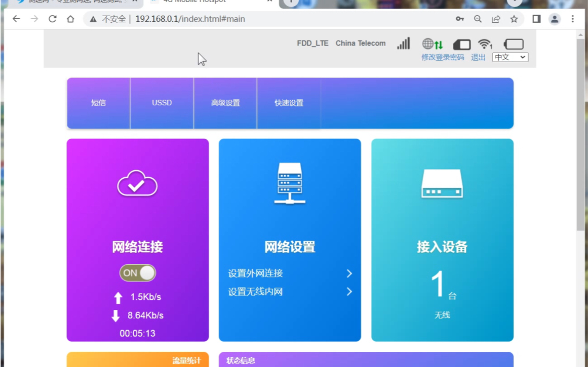Click the 1.5Kb/s upload speed value

[x=146, y=297]
